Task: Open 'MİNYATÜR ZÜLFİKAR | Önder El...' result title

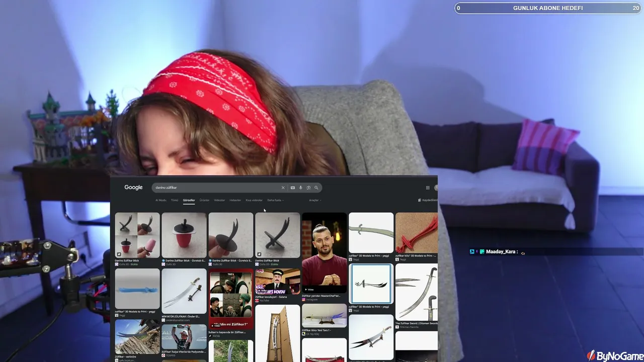Action: (181, 316)
